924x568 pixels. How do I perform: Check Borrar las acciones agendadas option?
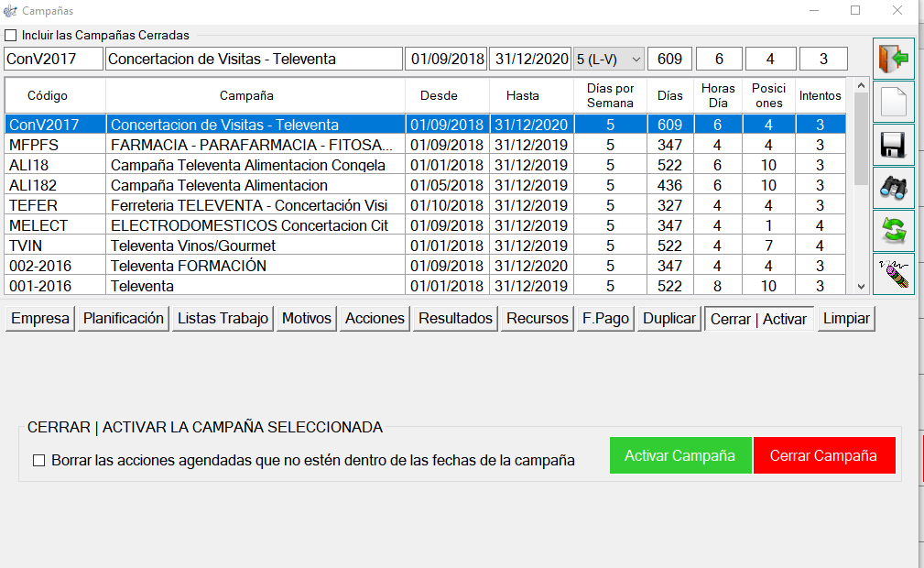click(38, 460)
